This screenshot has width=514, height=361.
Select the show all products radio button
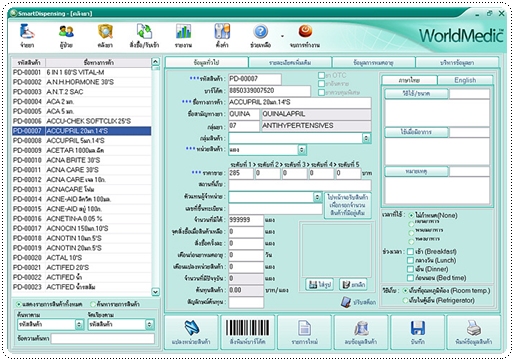(19, 304)
